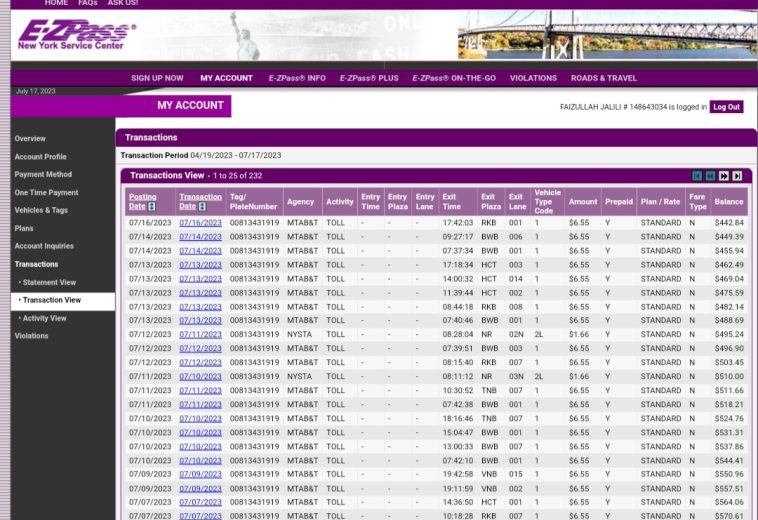
Task: Open 07/11/2023 link for NYSTA 08:28:04 toll
Action: pos(200,334)
